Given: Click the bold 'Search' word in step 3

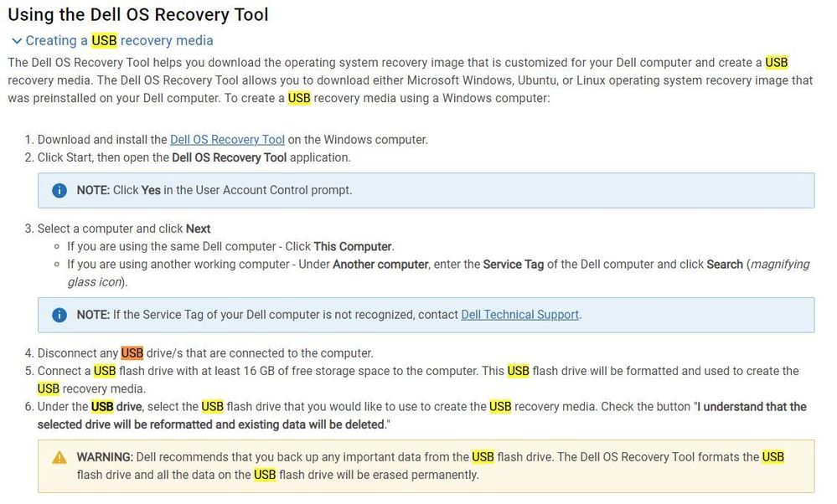Looking at the screenshot, I should (x=725, y=265).
